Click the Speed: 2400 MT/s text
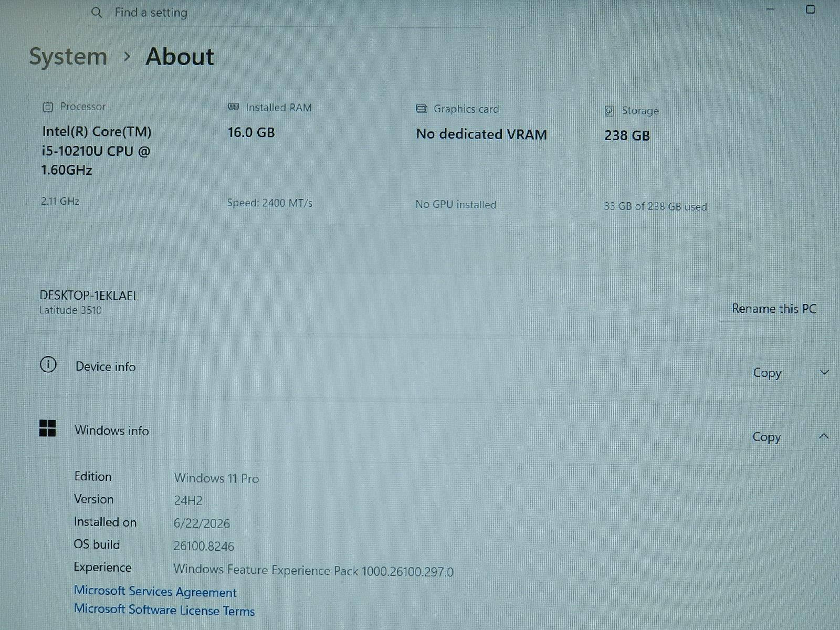This screenshot has width=840, height=630. coord(270,203)
